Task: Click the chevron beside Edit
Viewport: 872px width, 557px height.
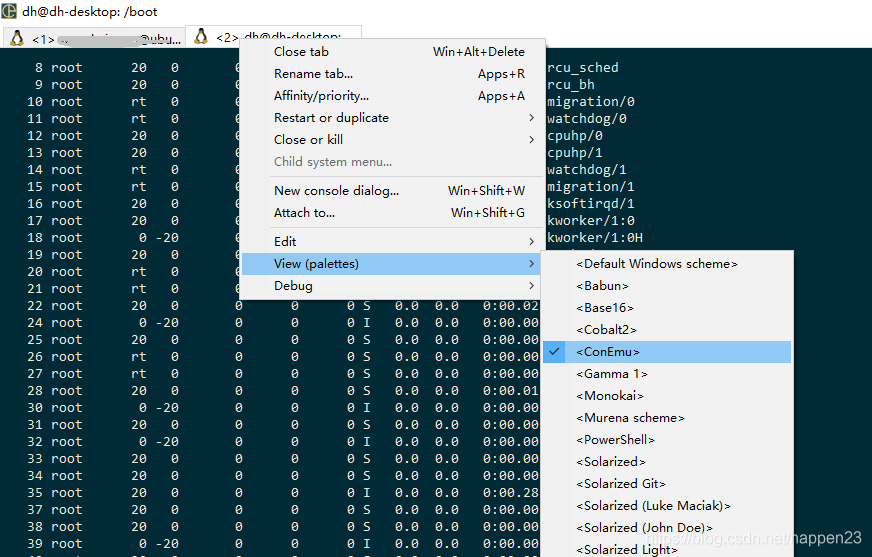Action: 532,242
